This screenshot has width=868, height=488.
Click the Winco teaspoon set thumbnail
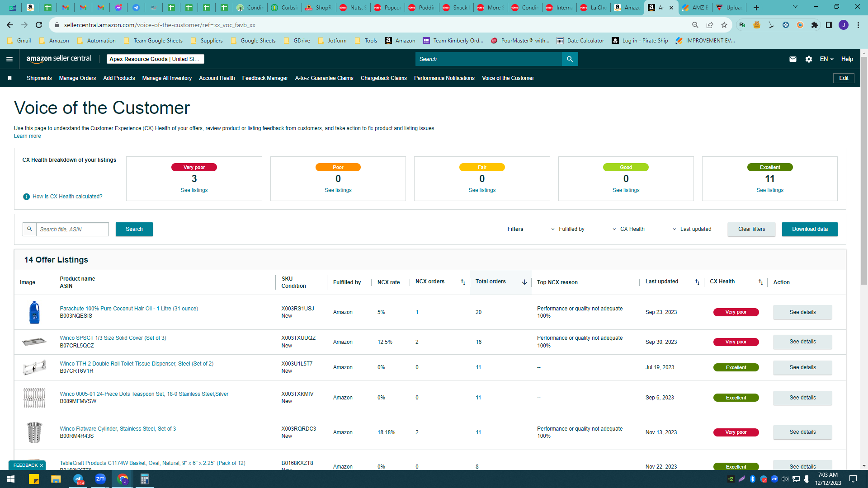click(34, 398)
